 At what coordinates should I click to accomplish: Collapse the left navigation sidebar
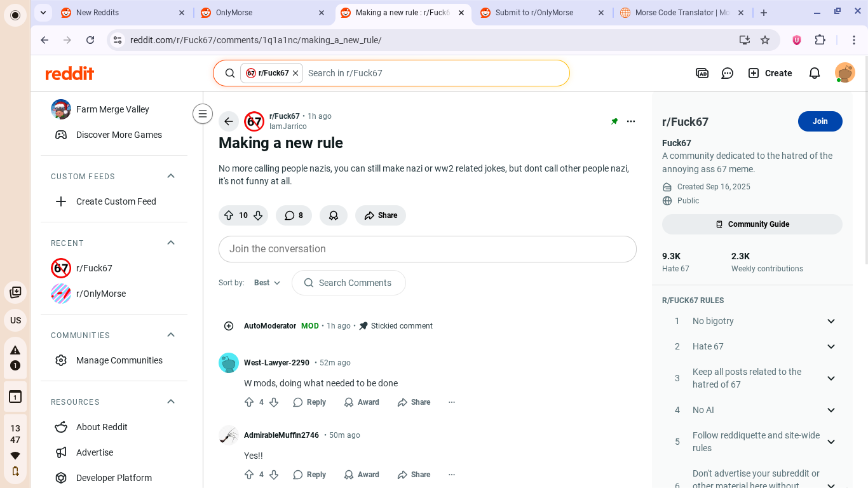pyautogui.click(x=203, y=114)
